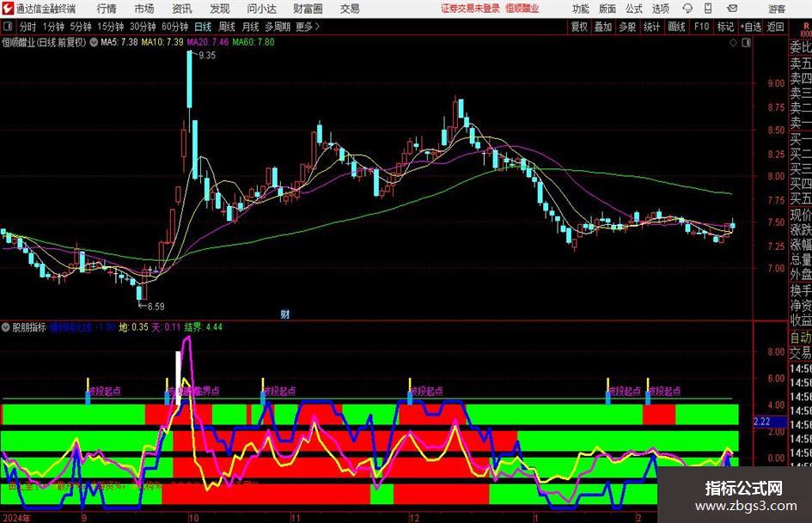Click the 游客 user account label
Screen dimensions: 812x523
point(777,9)
